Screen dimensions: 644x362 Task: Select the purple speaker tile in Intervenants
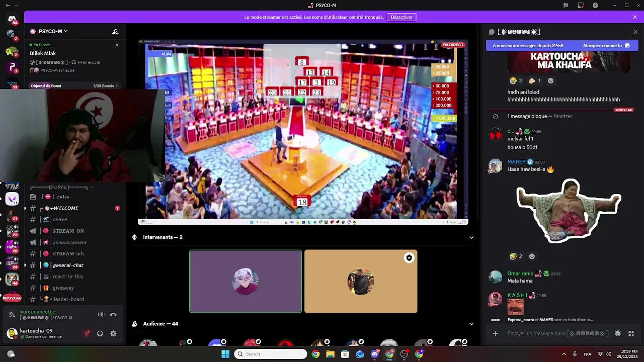246,282
